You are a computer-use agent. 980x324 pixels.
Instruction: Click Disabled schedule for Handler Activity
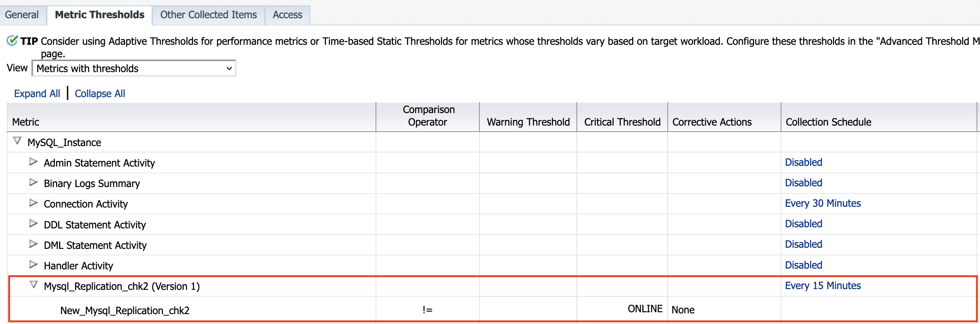(x=803, y=265)
